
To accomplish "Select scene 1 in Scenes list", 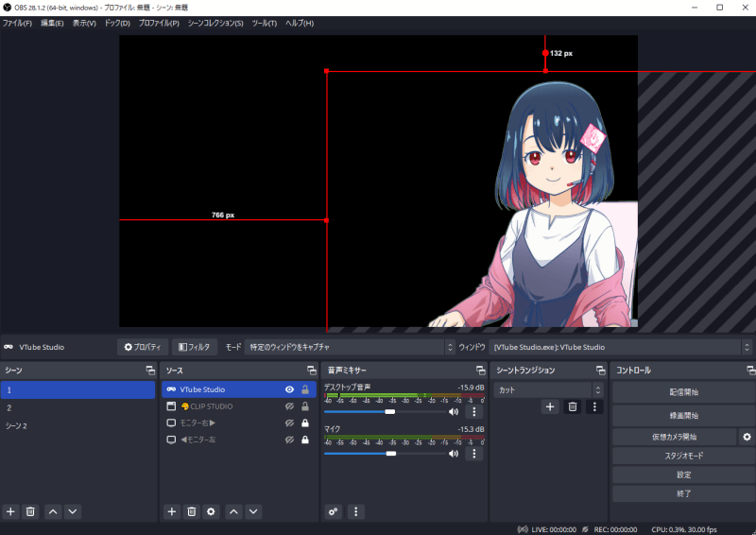I will (77, 389).
